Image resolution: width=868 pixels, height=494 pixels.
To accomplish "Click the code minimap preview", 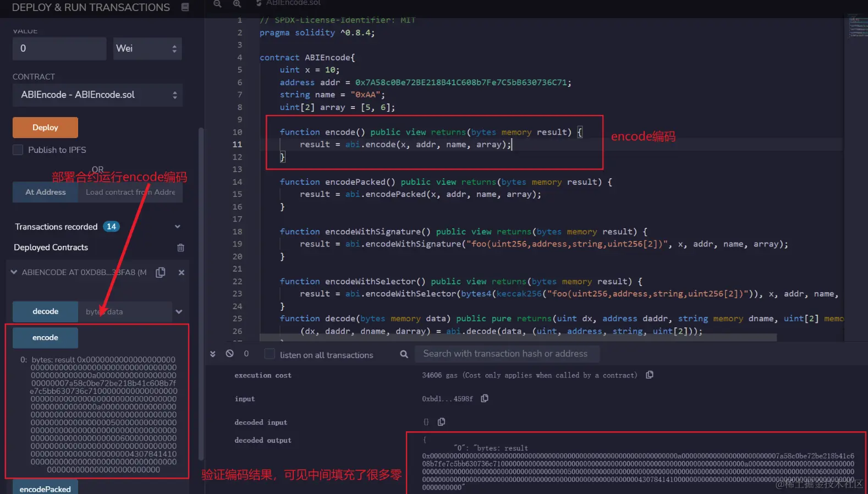I will [x=857, y=26].
